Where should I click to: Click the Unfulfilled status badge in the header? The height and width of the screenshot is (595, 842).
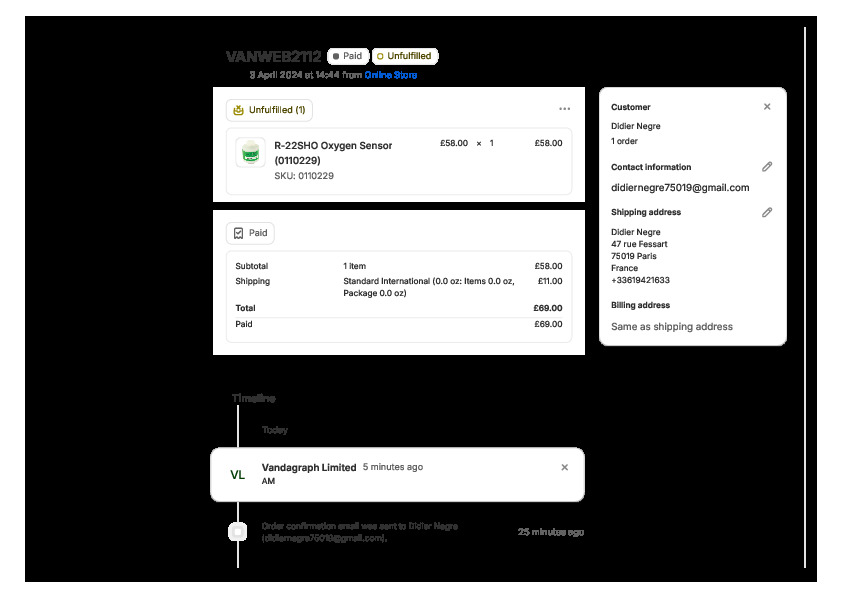pyautogui.click(x=404, y=57)
